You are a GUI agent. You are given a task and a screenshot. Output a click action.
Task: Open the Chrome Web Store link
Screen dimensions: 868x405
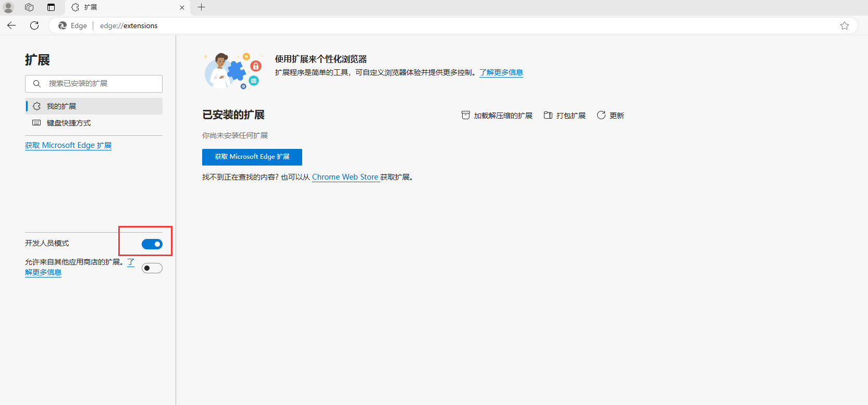point(345,177)
